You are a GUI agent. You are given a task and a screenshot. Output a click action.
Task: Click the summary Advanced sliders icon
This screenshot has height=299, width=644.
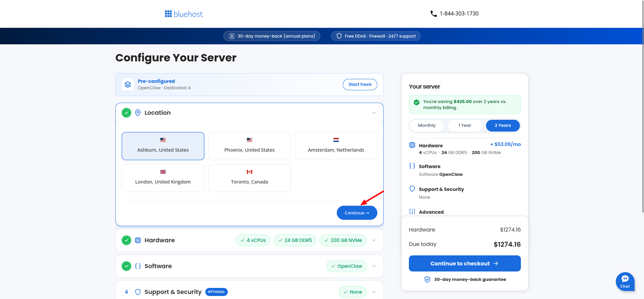point(412,211)
